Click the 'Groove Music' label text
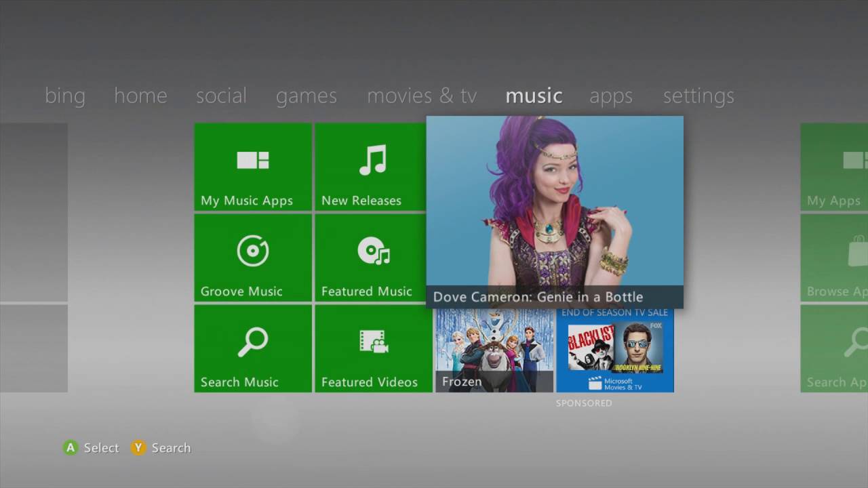Viewport: 868px width, 488px height. tap(241, 291)
